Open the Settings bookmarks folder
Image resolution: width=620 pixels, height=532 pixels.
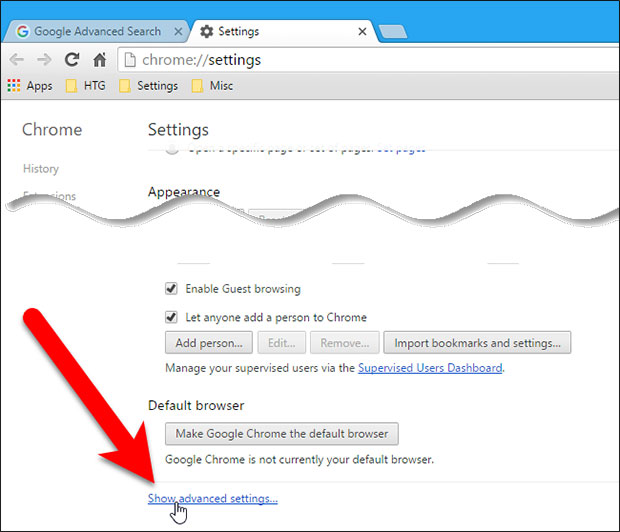[149, 86]
